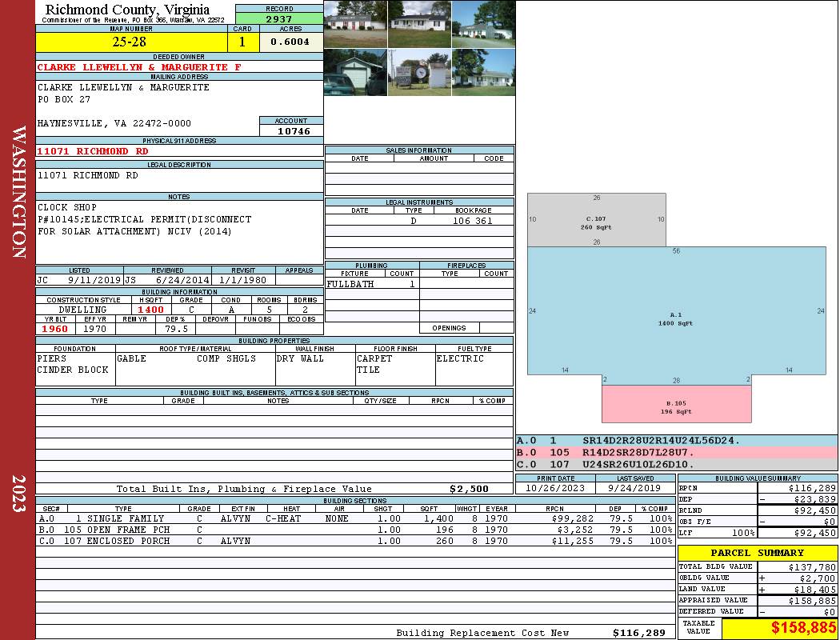
Task: Click 2023 year label on red sidebar
Action: 19,494
